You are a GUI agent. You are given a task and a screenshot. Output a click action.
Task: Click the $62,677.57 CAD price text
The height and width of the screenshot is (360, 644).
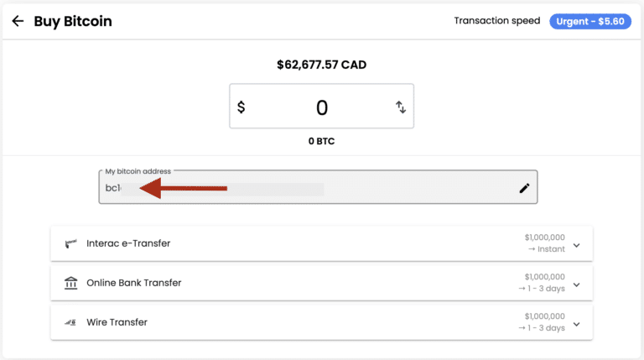[321, 65]
